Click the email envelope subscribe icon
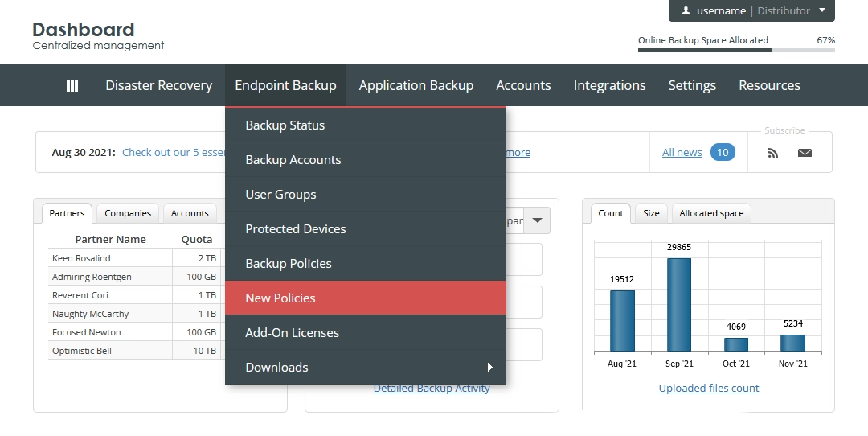868x436 pixels. point(805,153)
